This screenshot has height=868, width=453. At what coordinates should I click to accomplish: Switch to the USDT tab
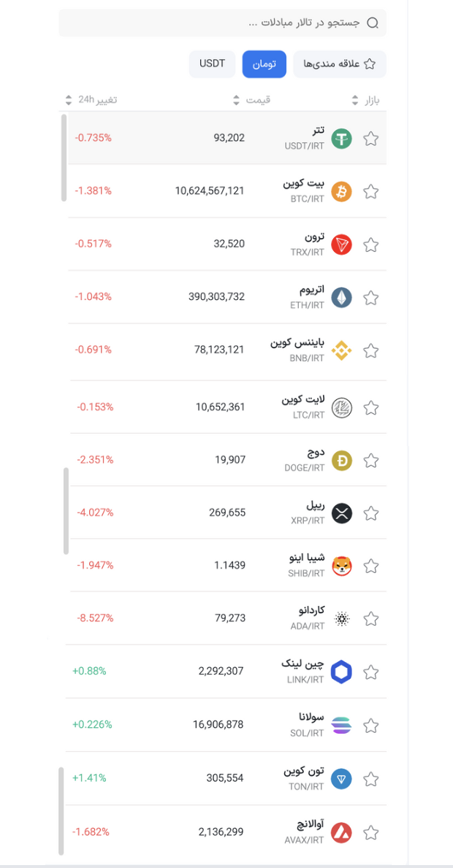pos(212,64)
